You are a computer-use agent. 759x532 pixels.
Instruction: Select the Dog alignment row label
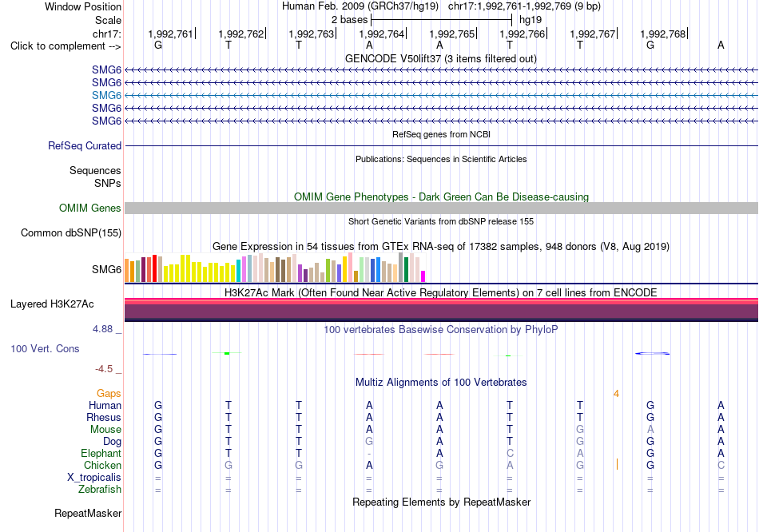112,442
